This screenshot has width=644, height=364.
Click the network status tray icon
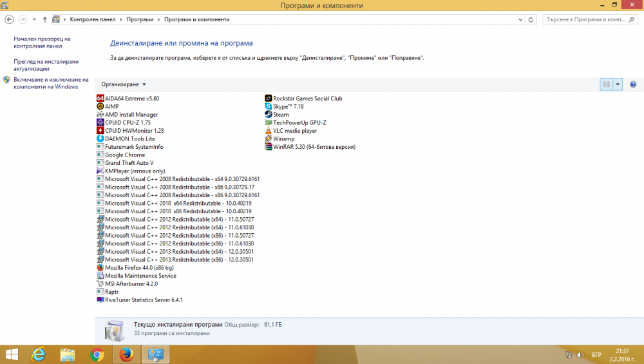pos(569,354)
